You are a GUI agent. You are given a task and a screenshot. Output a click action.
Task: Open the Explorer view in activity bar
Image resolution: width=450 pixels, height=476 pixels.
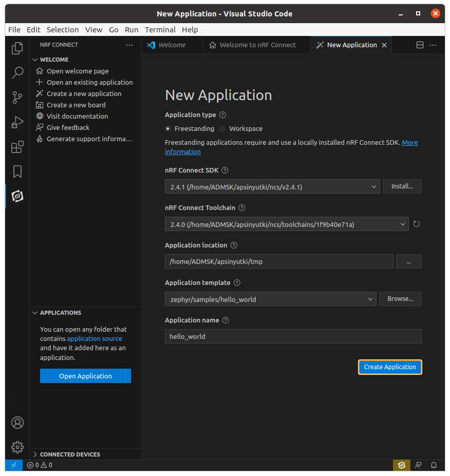[x=17, y=48]
